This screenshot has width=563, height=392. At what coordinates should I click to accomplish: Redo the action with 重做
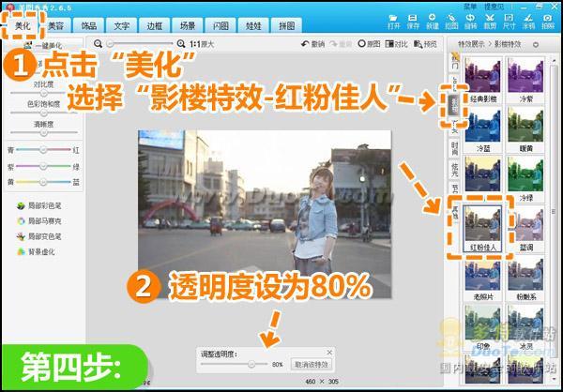pos(341,44)
